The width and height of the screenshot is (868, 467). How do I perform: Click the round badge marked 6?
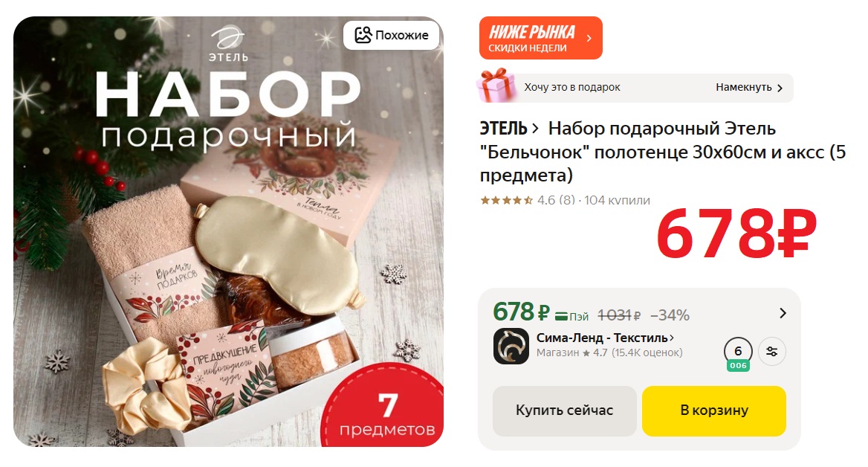coord(738,351)
